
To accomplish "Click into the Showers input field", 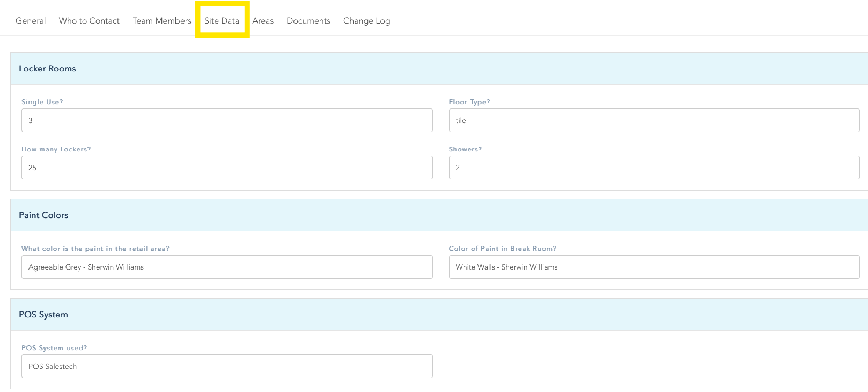I will [654, 168].
